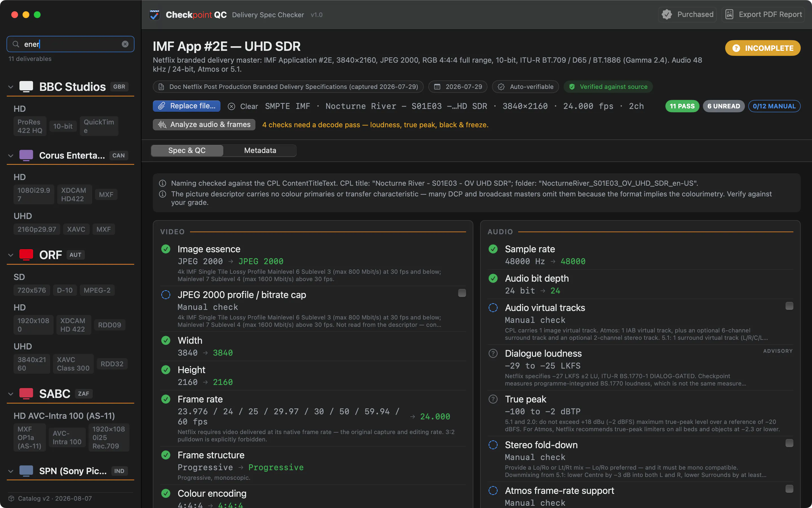The image size is (812, 508).
Task: Click the Corus Entertainment purple screen icon
Action: pyautogui.click(x=26, y=155)
